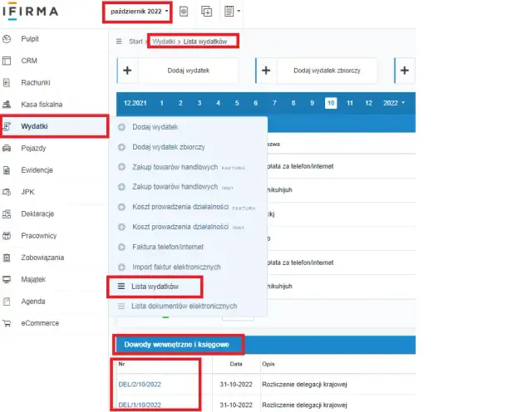Click the eCommerce cart icon

coord(7,323)
